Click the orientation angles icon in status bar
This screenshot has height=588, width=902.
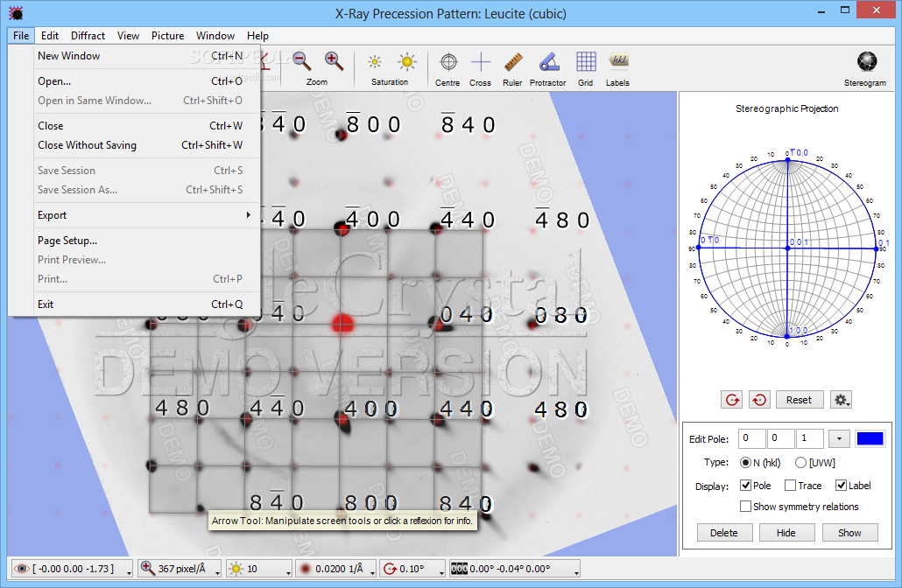(459, 569)
